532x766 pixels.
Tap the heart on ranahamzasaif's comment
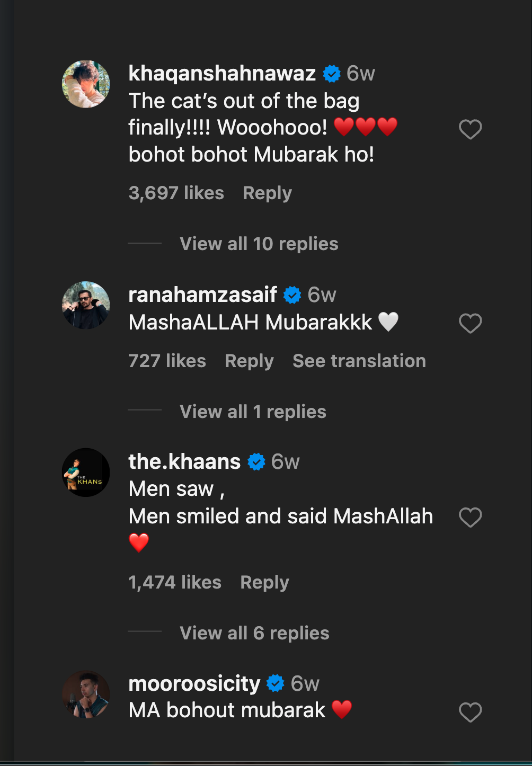click(470, 323)
